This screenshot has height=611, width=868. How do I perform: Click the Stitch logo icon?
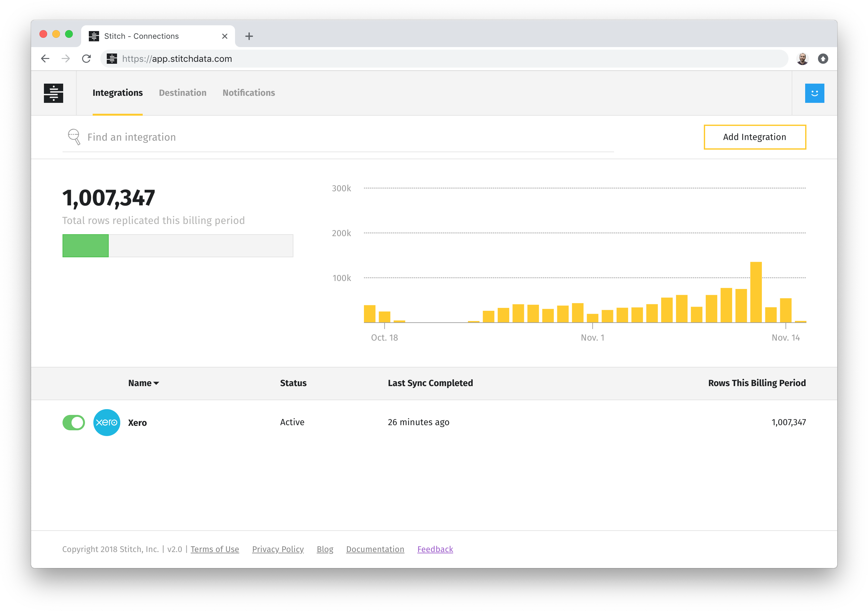point(53,93)
